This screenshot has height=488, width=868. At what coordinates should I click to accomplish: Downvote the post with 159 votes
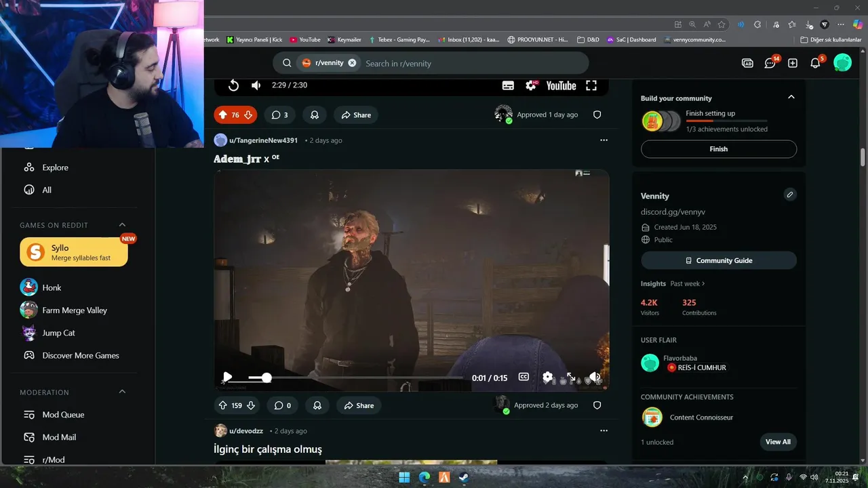(x=251, y=405)
